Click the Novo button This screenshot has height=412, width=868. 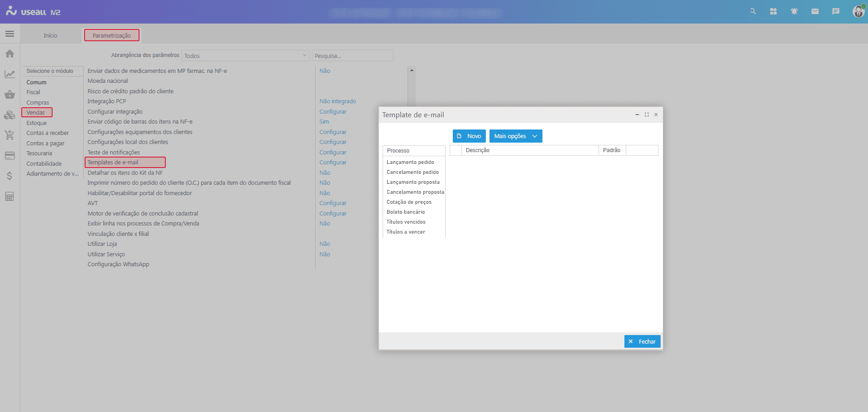tap(469, 136)
